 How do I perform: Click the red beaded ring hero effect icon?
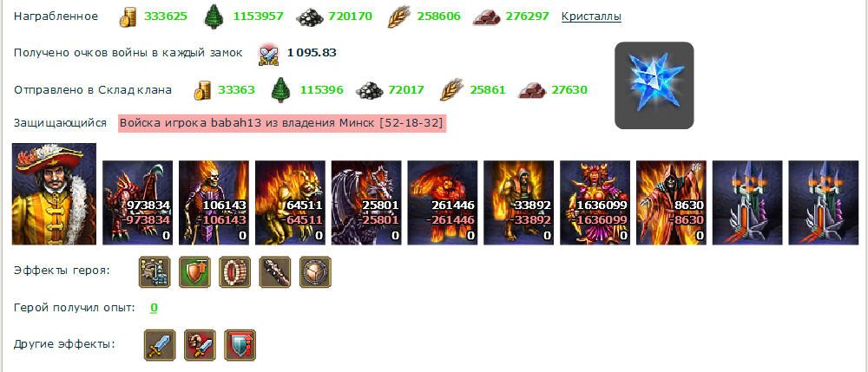coord(234,272)
